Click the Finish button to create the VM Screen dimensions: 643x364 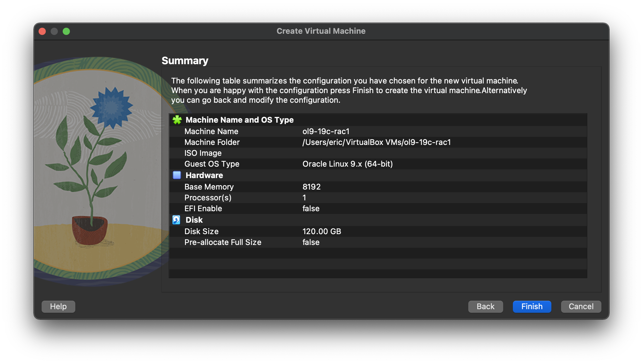click(532, 306)
